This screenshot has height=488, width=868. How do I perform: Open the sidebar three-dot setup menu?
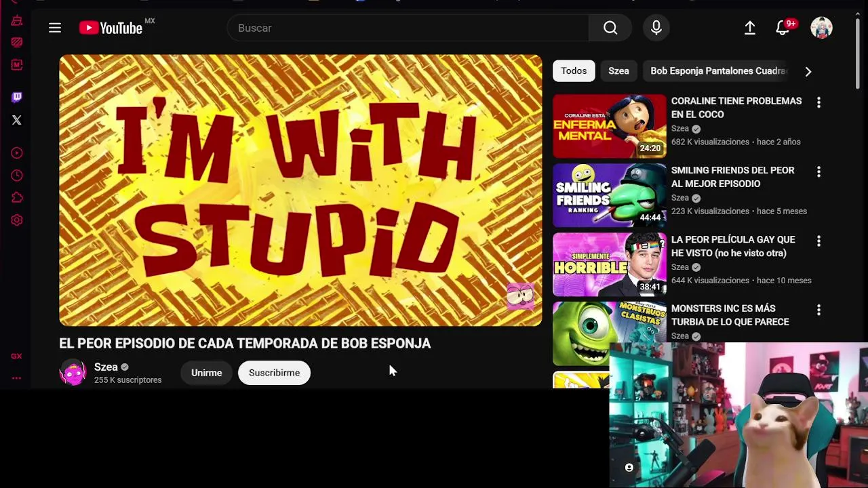pos(16,378)
